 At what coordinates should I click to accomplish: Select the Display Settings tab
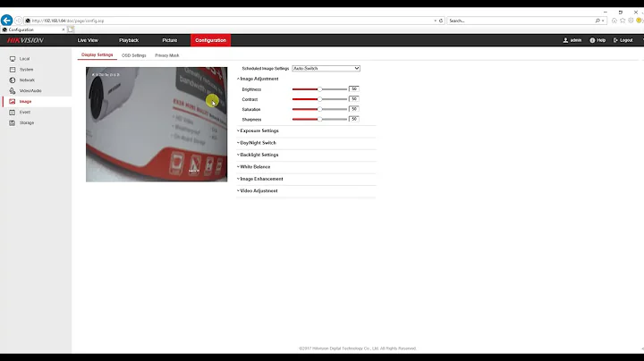97,55
